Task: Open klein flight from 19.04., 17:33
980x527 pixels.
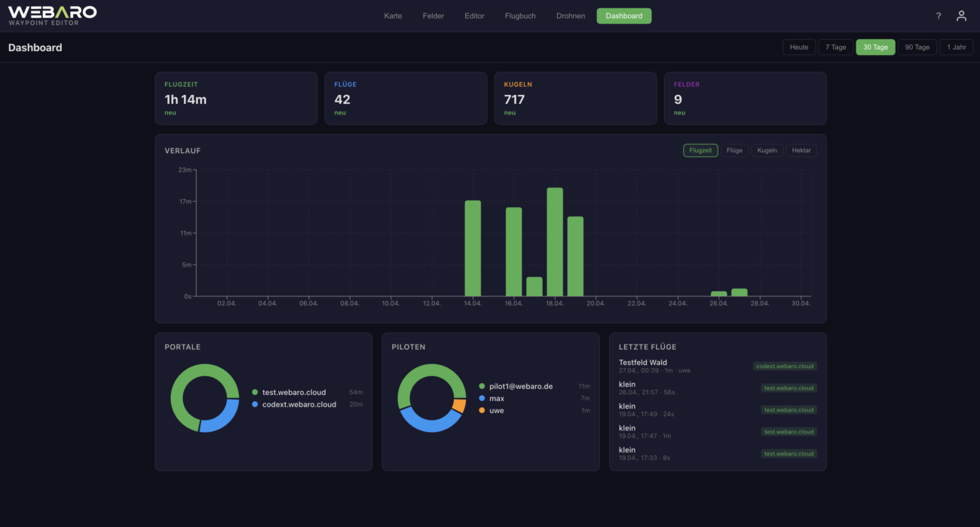Action: [x=718, y=453]
